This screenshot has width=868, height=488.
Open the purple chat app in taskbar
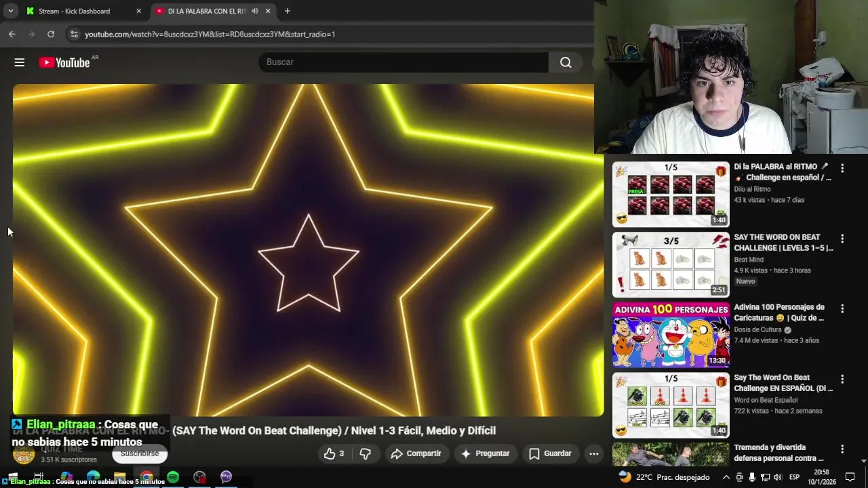[x=226, y=477]
